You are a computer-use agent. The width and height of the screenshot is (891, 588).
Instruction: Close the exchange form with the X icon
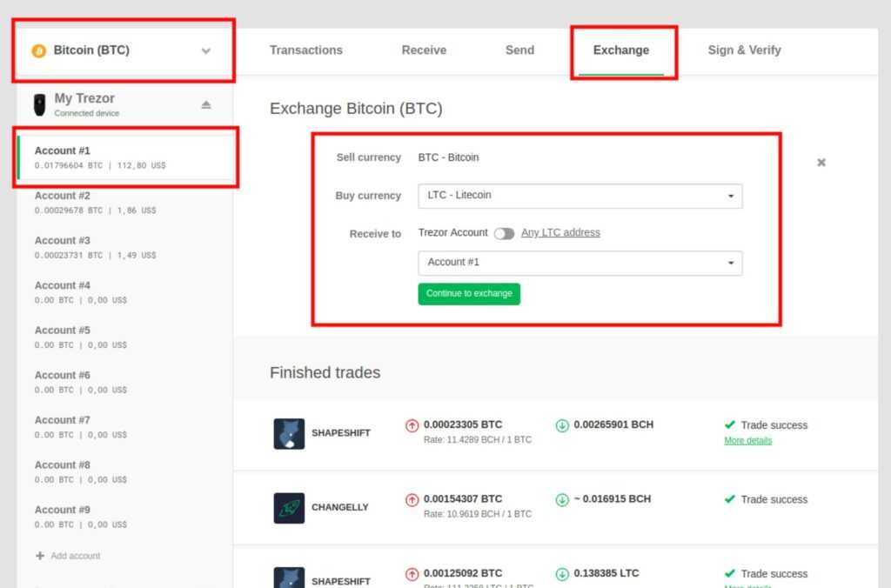(821, 162)
